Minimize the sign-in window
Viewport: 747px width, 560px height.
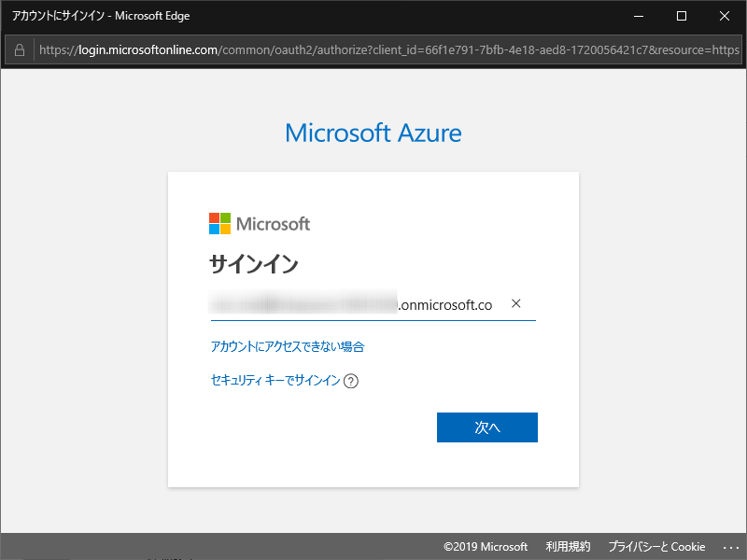639,16
